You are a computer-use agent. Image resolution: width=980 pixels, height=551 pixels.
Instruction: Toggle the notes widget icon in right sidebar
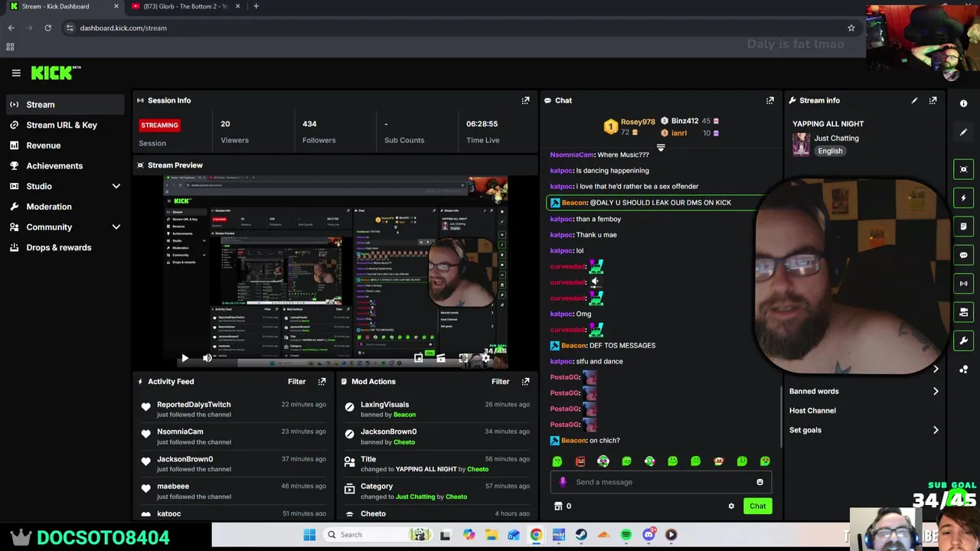[x=964, y=227]
